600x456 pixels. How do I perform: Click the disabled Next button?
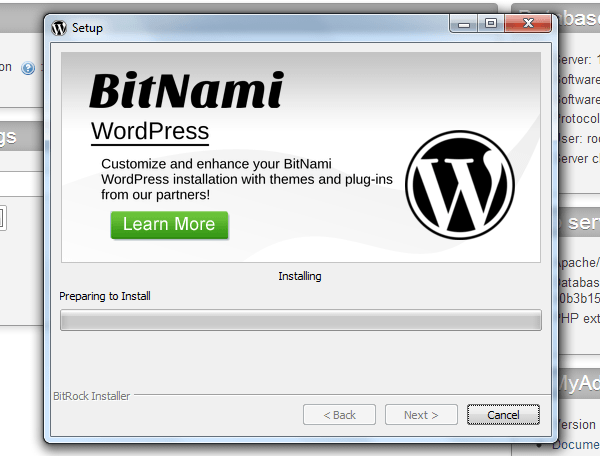(421, 415)
